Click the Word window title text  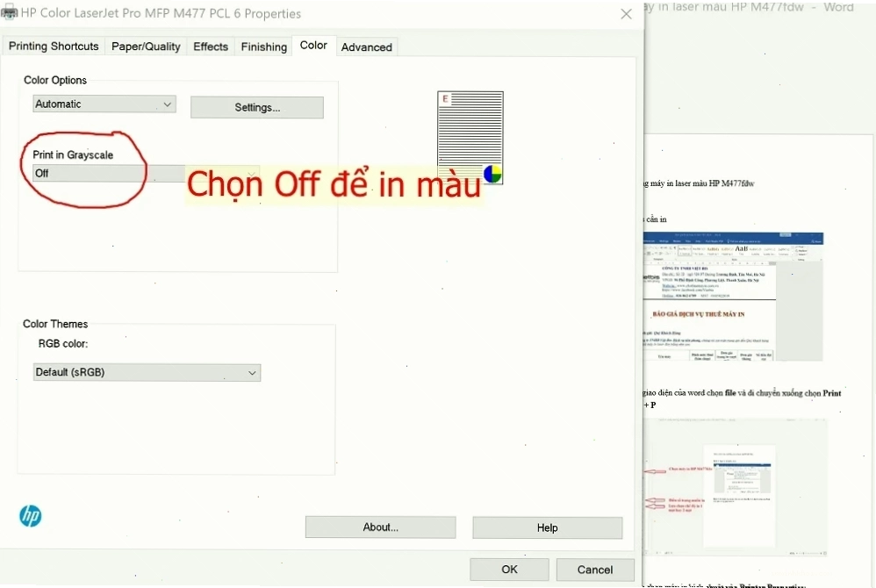pos(750,7)
